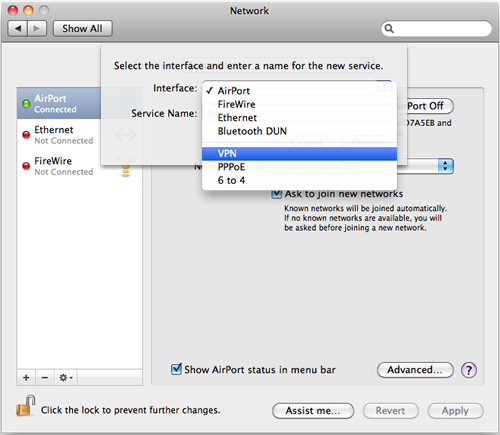This screenshot has height=435, width=500.
Task: Select Ethernet Not Connected in sidebar
Action: pyautogui.click(x=59, y=135)
